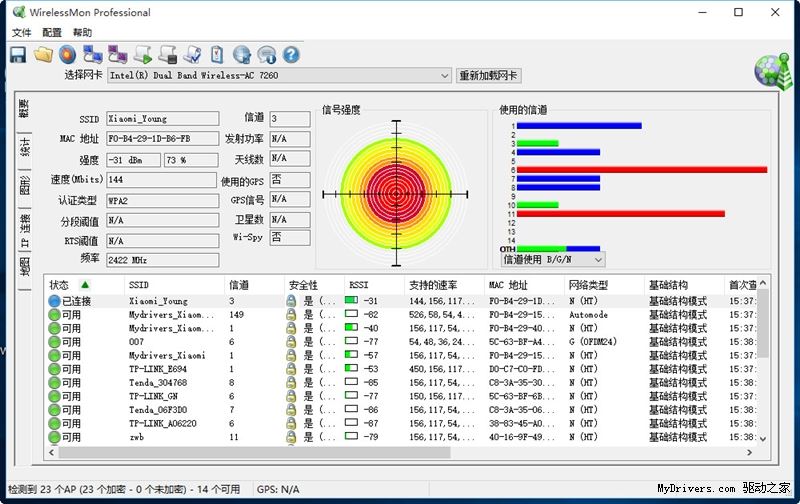Screen dimensions: 800x504
Task: Click the green globe antenna logo
Action: tap(772, 71)
